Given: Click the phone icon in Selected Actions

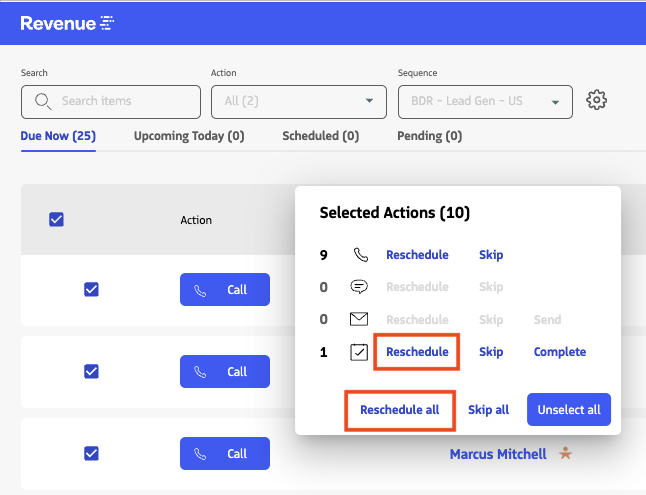Looking at the screenshot, I should (360, 255).
